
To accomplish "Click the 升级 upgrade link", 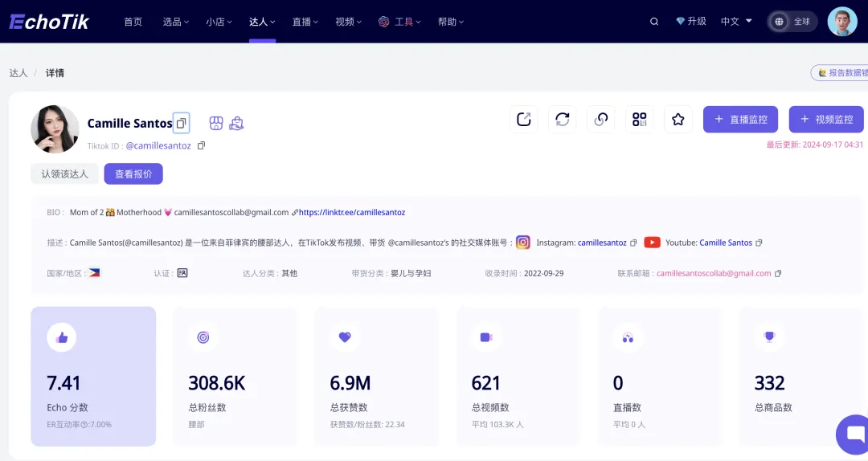I will coord(696,21).
